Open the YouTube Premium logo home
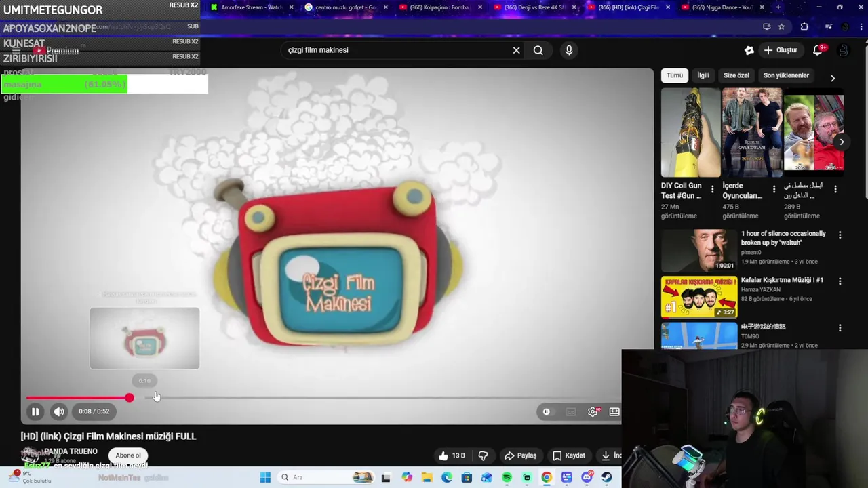The width and height of the screenshot is (868, 488). (x=58, y=50)
